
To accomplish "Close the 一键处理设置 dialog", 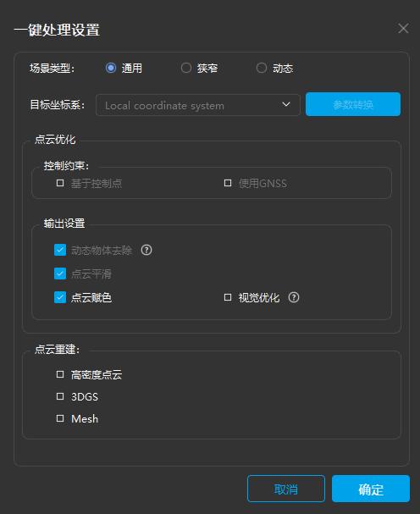I will point(403,29).
